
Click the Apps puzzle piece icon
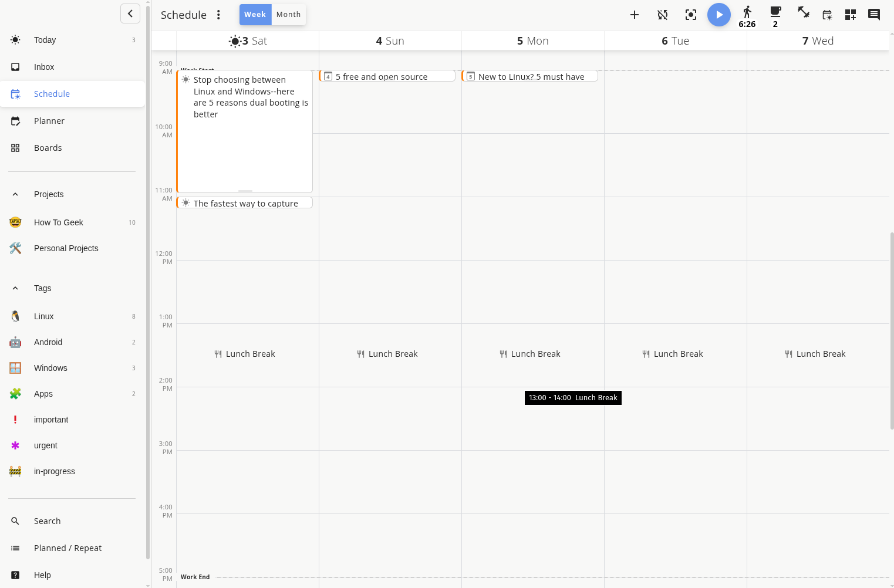(x=15, y=394)
